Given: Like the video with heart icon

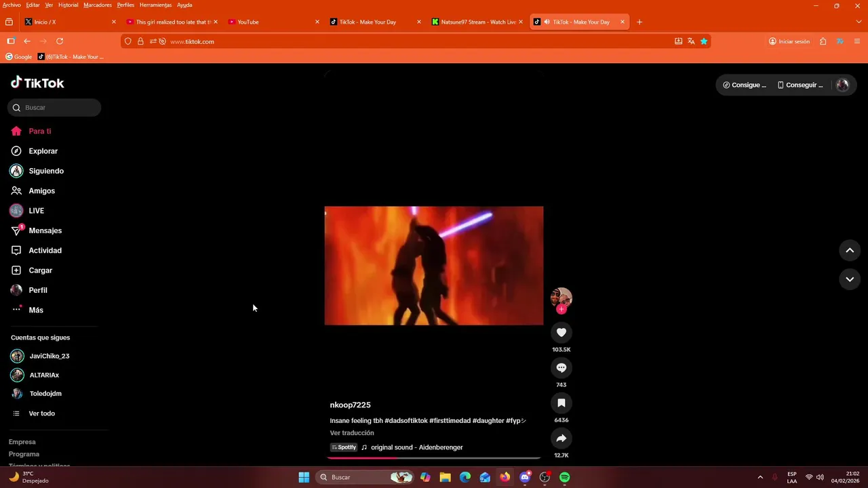Looking at the screenshot, I should [561, 332].
